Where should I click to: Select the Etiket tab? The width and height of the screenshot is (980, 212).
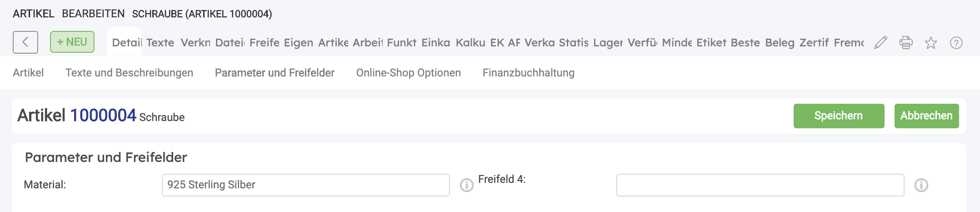pyautogui.click(x=711, y=43)
